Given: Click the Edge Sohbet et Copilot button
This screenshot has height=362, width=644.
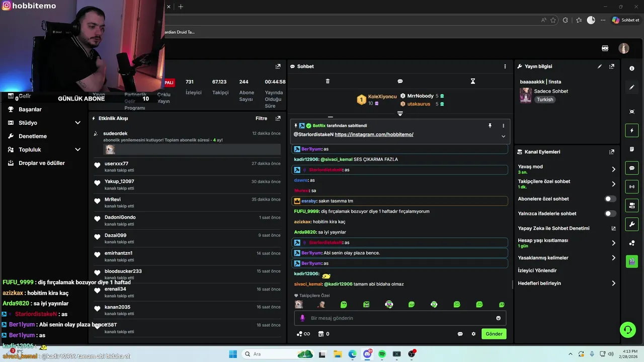Looking at the screenshot, I should point(626,20).
